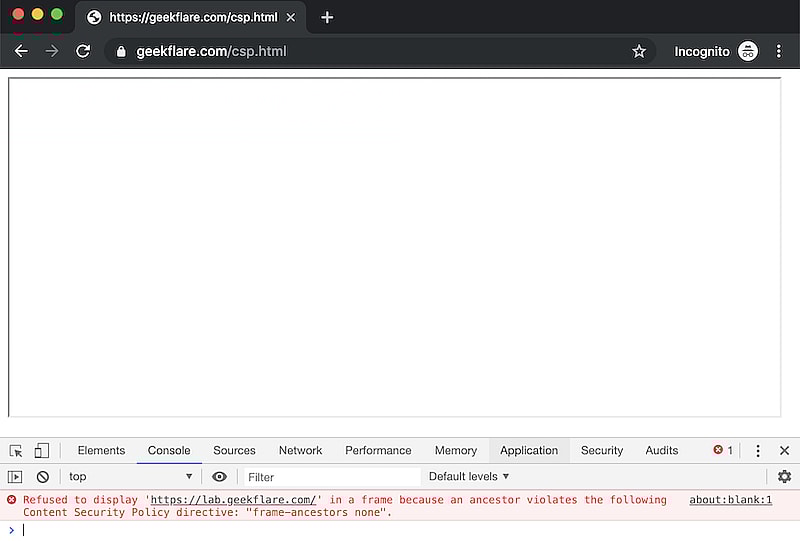Image resolution: width=800 pixels, height=541 pixels.
Task: Open the Default levels dropdown
Action: 468,477
